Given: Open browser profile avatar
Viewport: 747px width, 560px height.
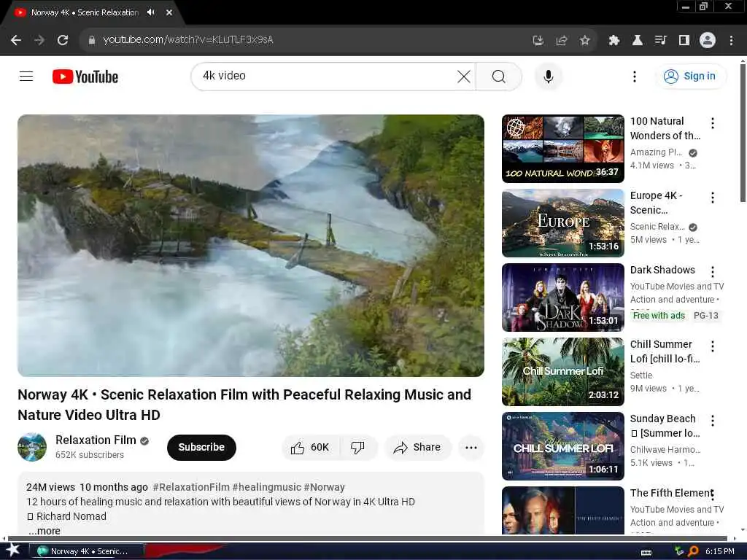Looking at the screenshot, I should pos(708,40).
